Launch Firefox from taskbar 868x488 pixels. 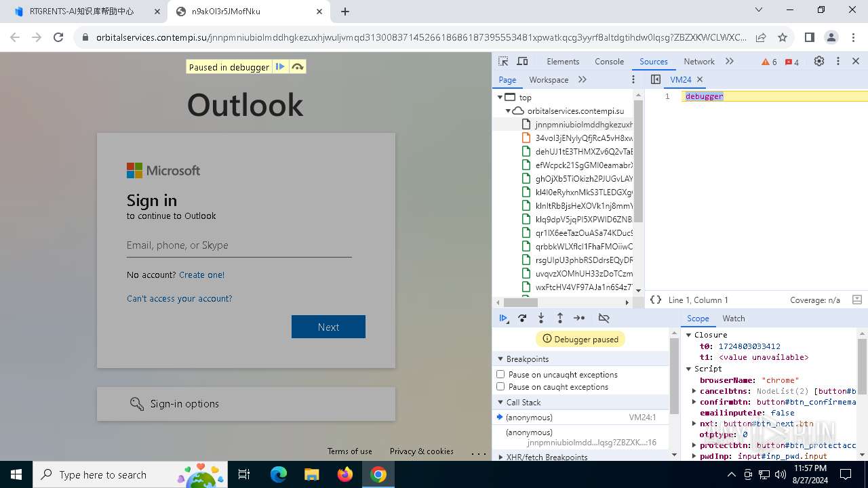tap(344, 474)
